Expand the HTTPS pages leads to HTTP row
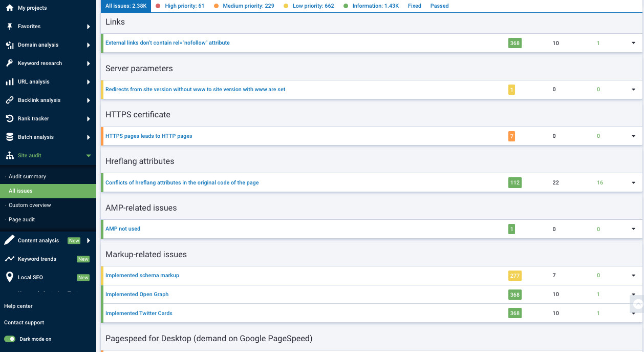 pyautogui.click(x=633, y=136)
